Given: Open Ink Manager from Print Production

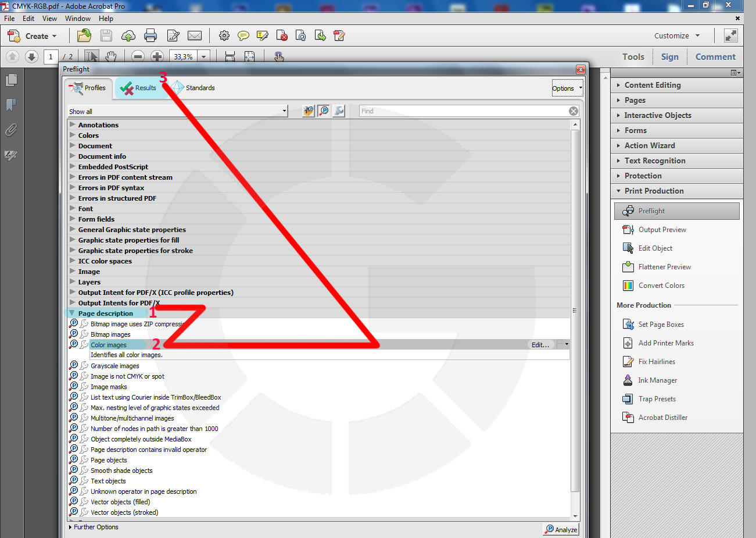Looking at the screenshot, I should point(657,380).
